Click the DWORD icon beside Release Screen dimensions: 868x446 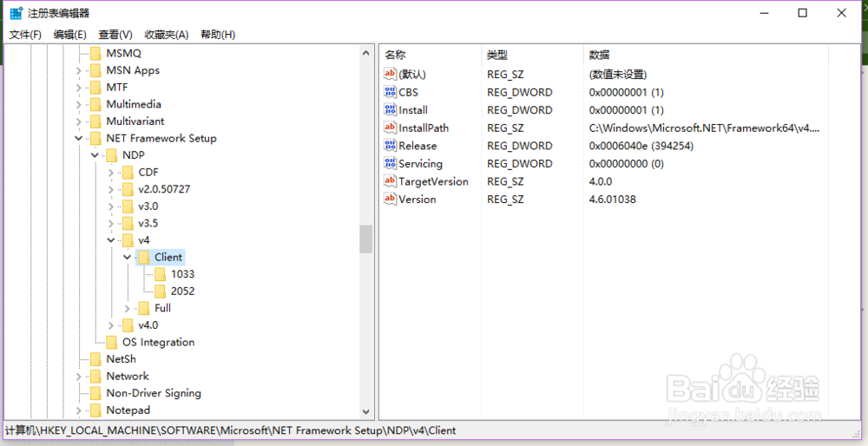(391, 146)
